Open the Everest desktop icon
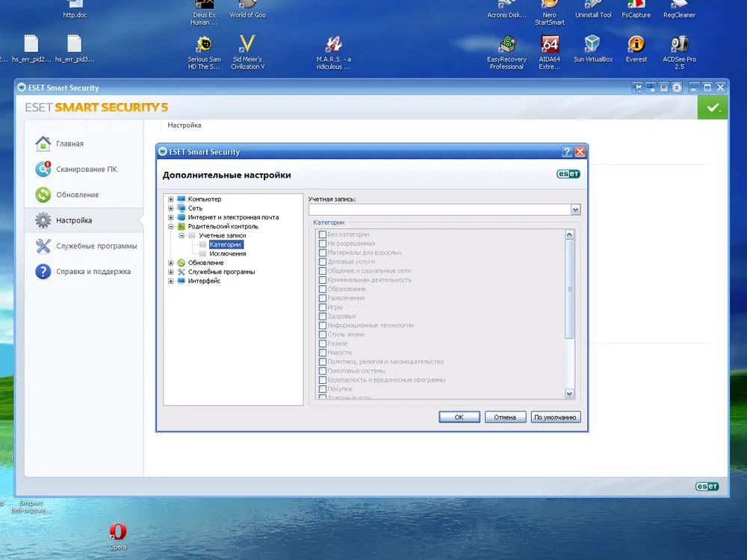Viewport: 747px width, 560px height. click(x=636, y=45)
